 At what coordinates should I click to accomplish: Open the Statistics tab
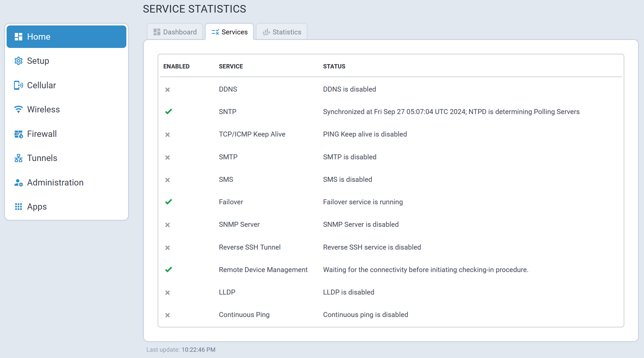[282, 32]
